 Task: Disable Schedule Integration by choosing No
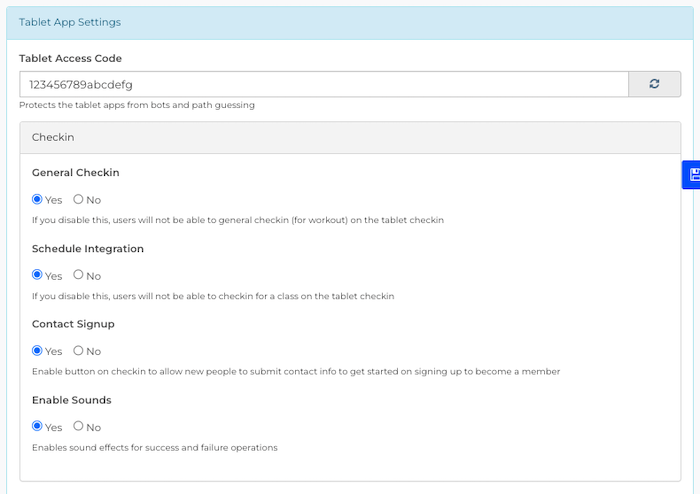[x=79, y=275]
